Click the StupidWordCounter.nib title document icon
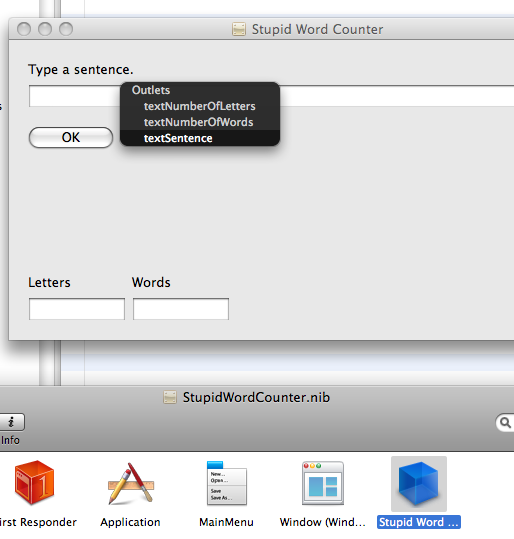 click(170, 397)
